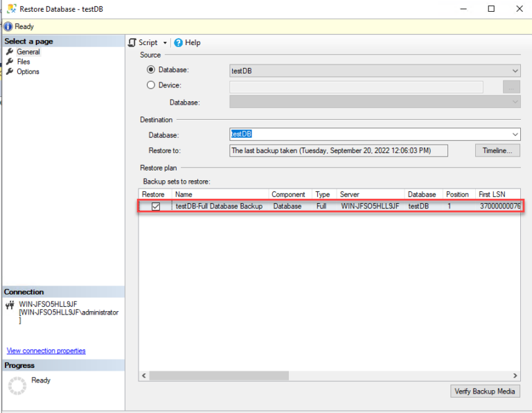This screenshot has height=413, width=532.
Task: Select the Database source radio button
Action: [x=151, y=70]
